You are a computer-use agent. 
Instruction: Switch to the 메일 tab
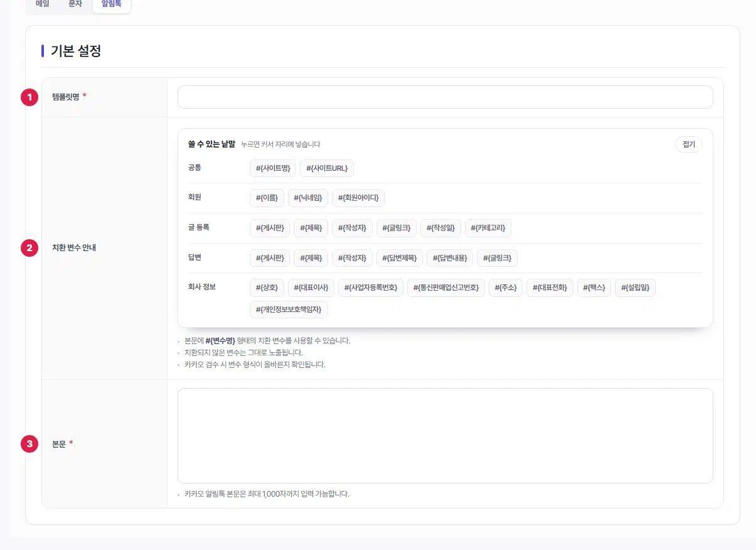click(43, 4)
